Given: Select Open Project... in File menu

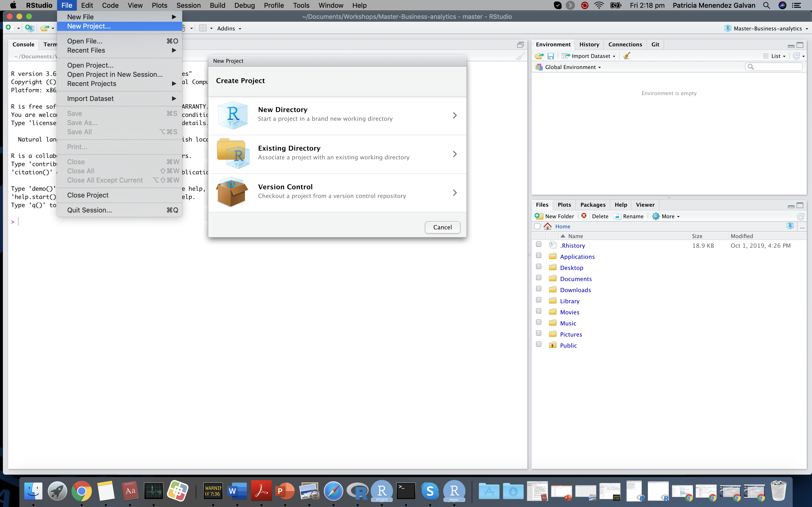Looking at the screenshot, I should point(90,65).
